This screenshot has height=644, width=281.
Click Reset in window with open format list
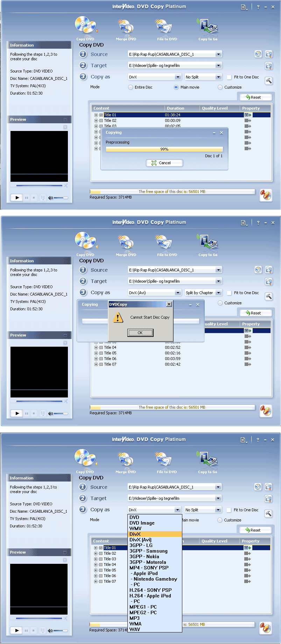click(255, 530)
